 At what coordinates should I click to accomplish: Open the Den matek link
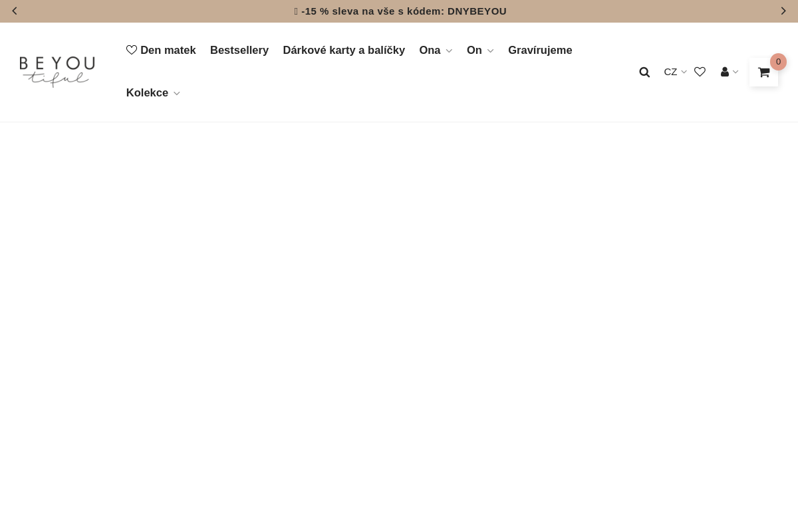168,50
